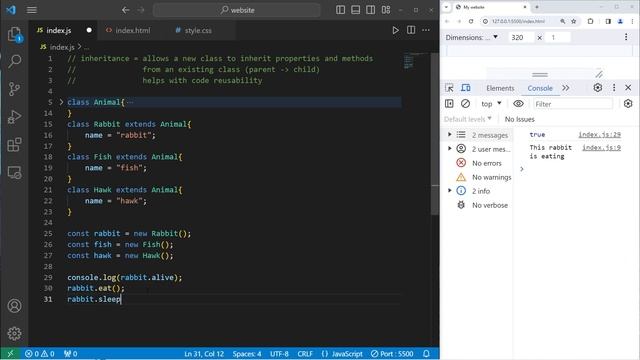Select the inspect element tool

(449, 88)
